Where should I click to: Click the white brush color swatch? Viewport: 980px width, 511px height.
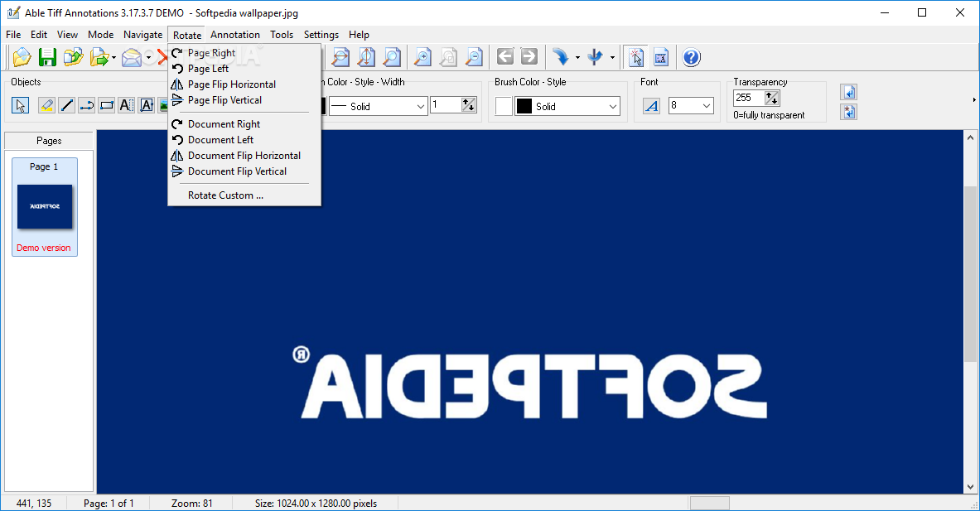[504, 106]
